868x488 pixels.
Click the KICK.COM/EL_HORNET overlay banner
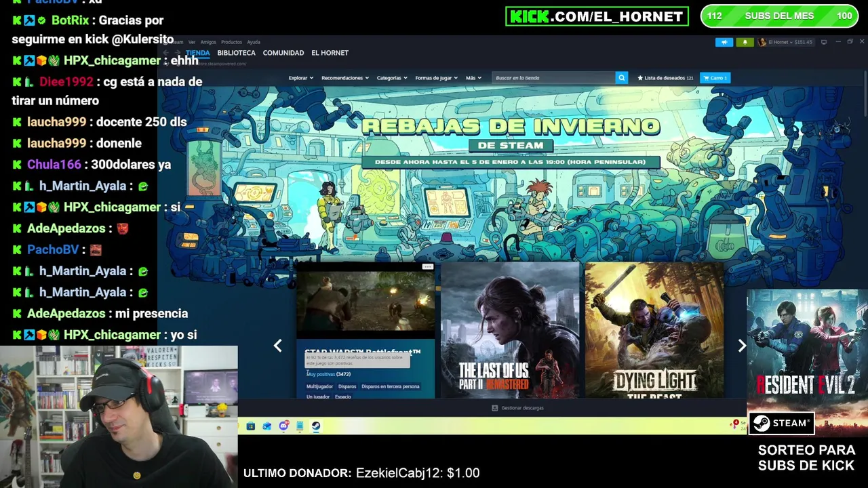(x=597, y=16)
